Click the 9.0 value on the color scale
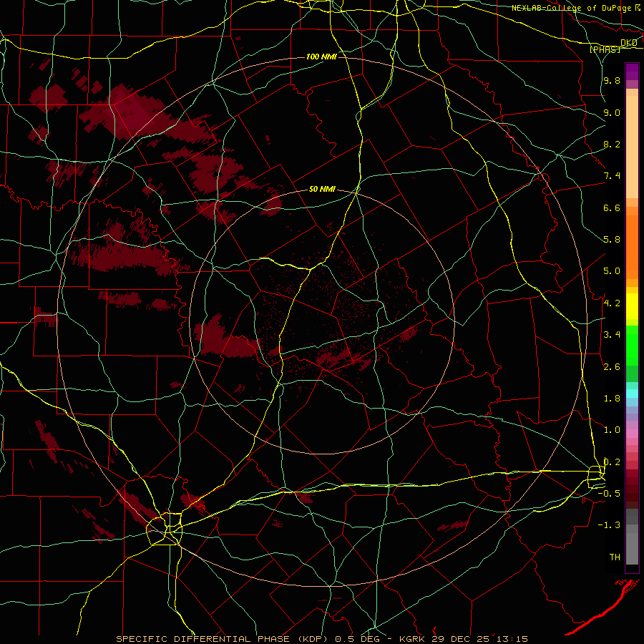 (x=612, y=112)
